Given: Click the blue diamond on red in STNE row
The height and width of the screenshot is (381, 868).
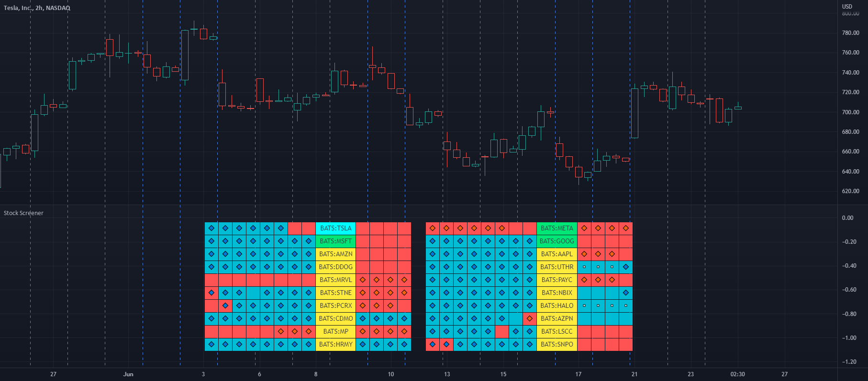Looking at the screenshot, I should pos(211,293).
